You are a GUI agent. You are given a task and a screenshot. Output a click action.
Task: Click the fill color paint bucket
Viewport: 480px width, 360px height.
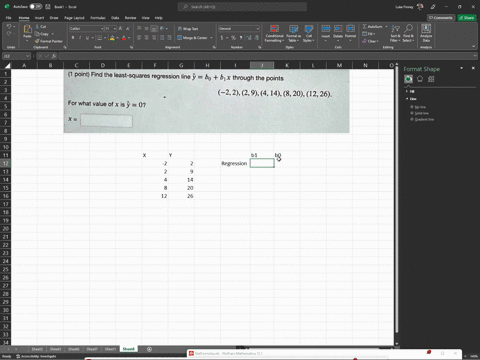pyautogui.click(x=112, y=38)
